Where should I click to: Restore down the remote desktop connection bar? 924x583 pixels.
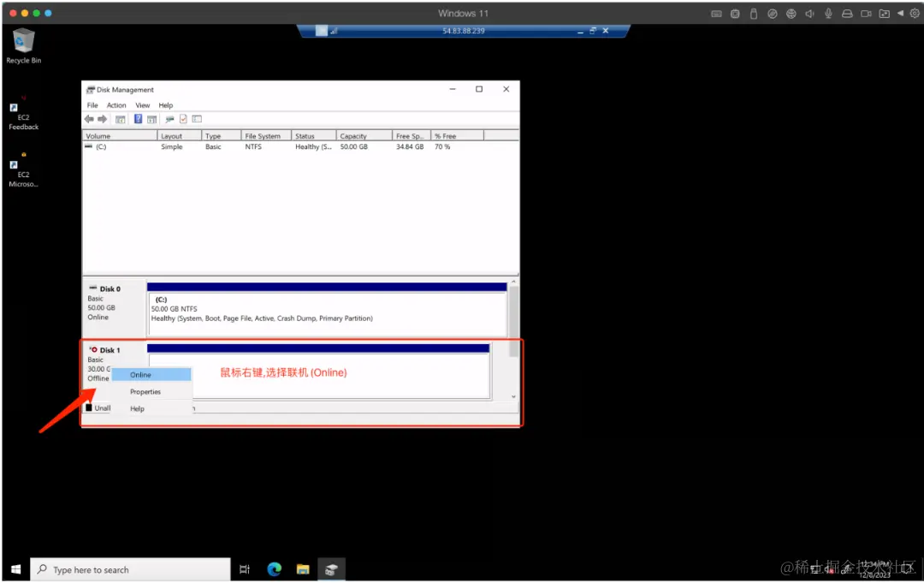(593, 31)
